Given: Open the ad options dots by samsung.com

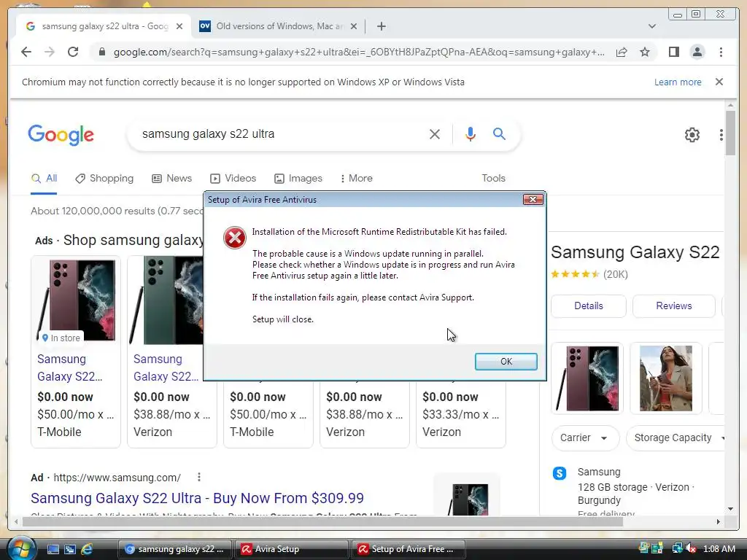Looking at the screenshot, I should point(198,477).
